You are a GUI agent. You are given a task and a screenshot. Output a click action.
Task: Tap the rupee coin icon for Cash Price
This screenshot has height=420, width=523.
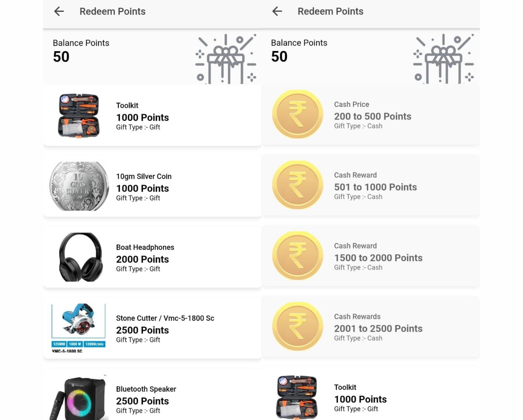(297, 114)
